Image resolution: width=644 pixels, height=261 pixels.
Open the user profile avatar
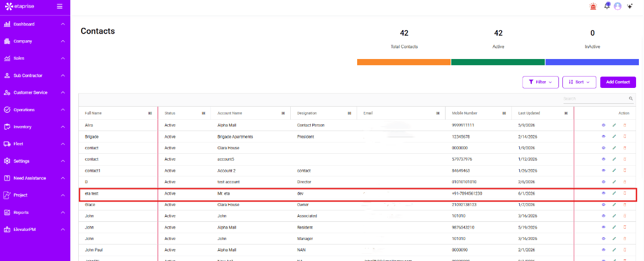617,6
